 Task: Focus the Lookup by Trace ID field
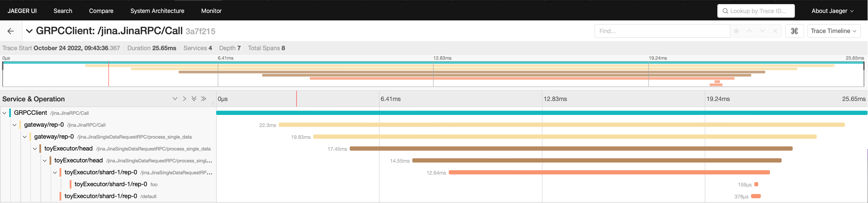point(756,11)
